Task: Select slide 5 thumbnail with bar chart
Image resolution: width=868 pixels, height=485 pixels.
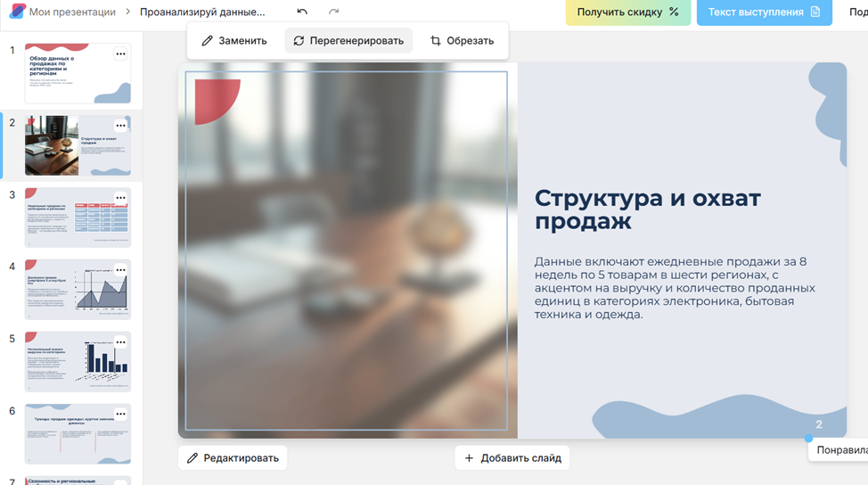Action: tap(78, 362)
